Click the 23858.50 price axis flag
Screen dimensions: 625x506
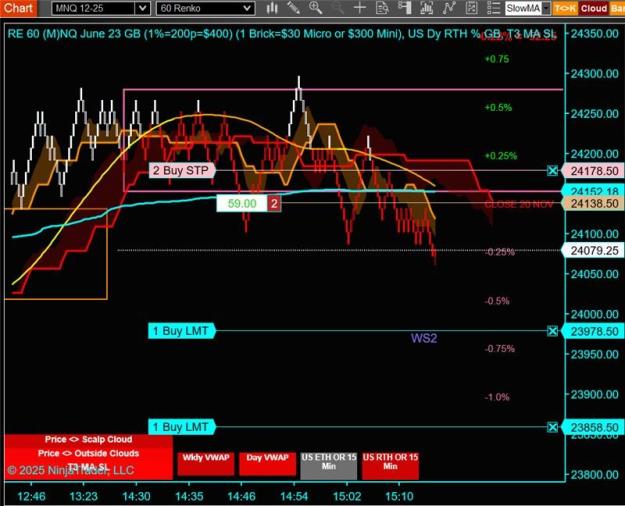click(x=592, y=427)
